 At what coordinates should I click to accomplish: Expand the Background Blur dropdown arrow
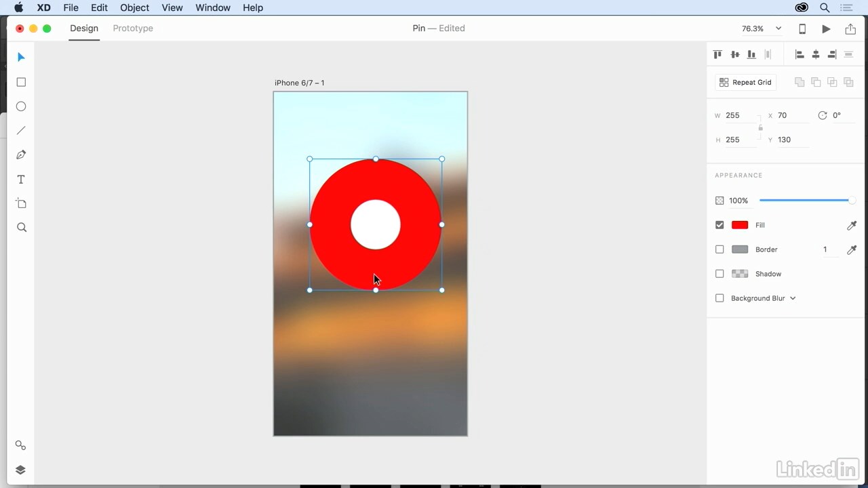pyautogui.click(x=793, y=298)
